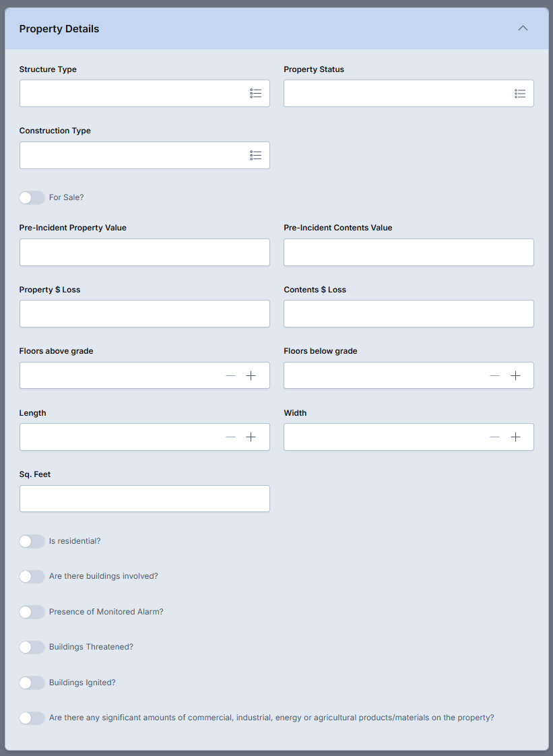Collapse the Property Details section
Viewport: 553px width, 756px height.
523,28
